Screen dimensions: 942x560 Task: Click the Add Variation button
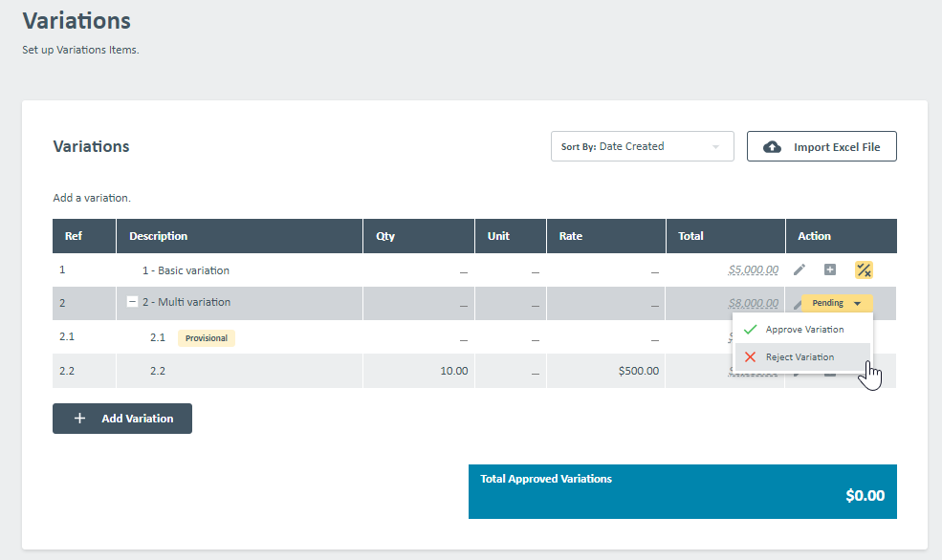click(x=121, y=419)
